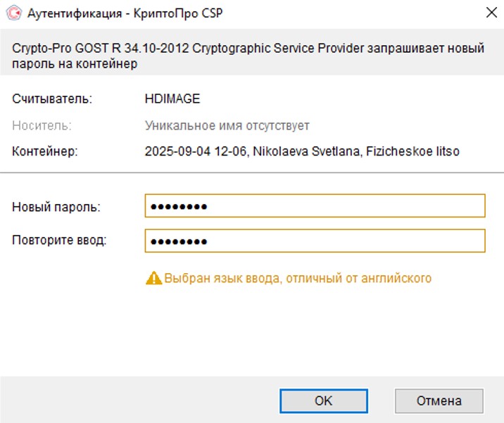The image size is (504, 423).
Task: Click the 'Носитель:' label
Action: (42, 125)
